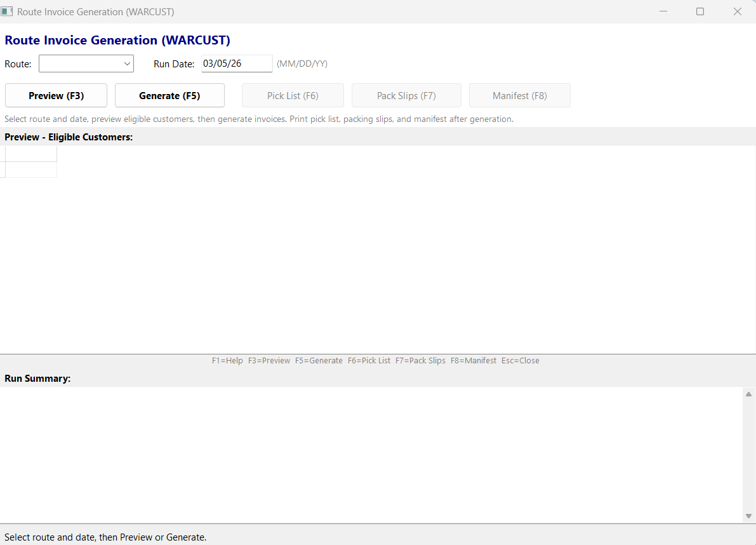756x545 pixels.
Task: Click the F6=Pick List hint text
Action: click(x=369, y=360)
